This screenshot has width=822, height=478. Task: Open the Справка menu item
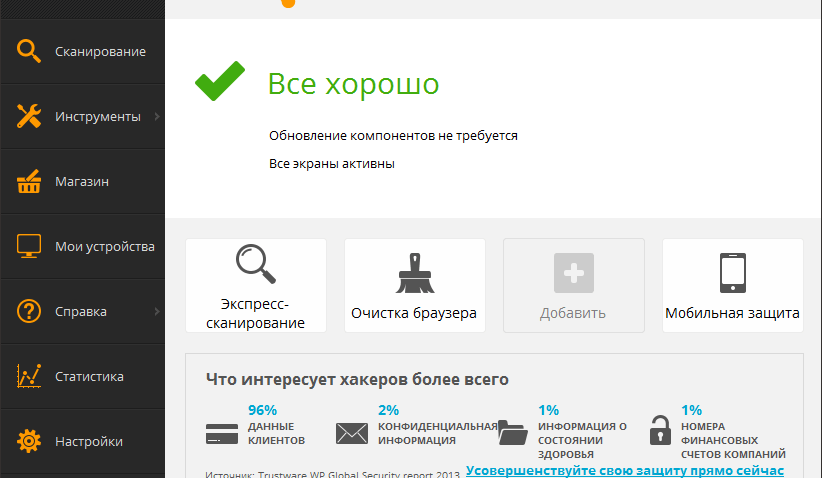point(83,311)
